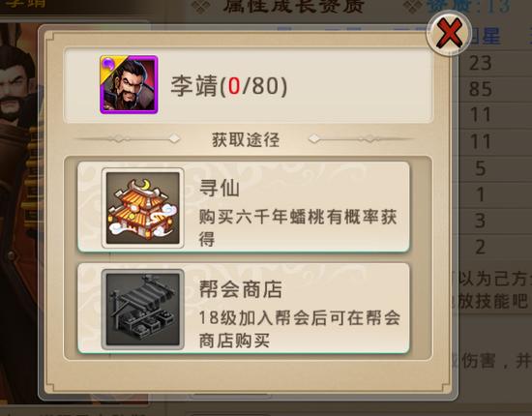The width and height of the screenshot is (532, 416).
Task: Click the 李靖 name label at top left
Action: tap(25, 4)
